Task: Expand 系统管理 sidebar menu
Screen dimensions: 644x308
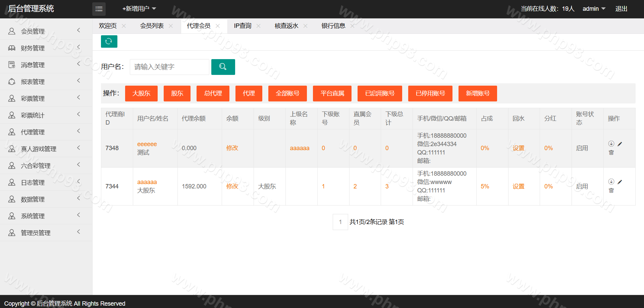Action: point(46,216)
